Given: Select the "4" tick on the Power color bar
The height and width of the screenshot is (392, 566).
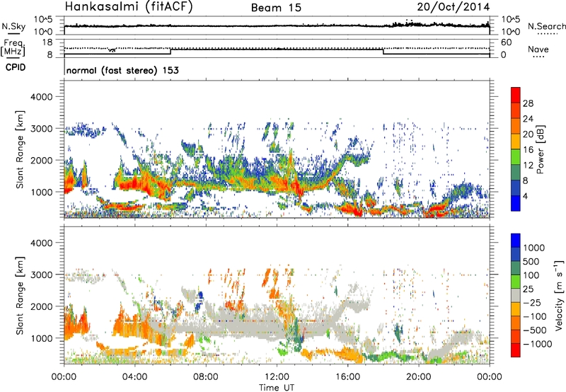Looking at the screenshot, I should (525, 196).
